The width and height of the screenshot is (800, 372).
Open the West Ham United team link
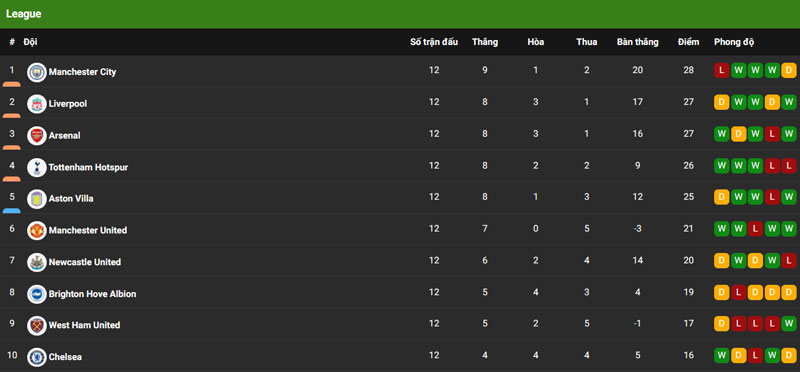point(84,325)
